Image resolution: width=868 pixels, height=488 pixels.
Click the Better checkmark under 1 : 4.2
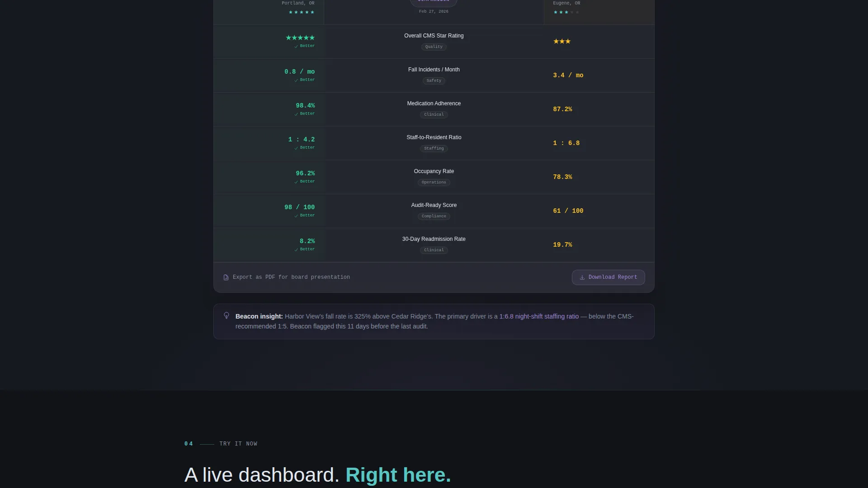point(296,148)
